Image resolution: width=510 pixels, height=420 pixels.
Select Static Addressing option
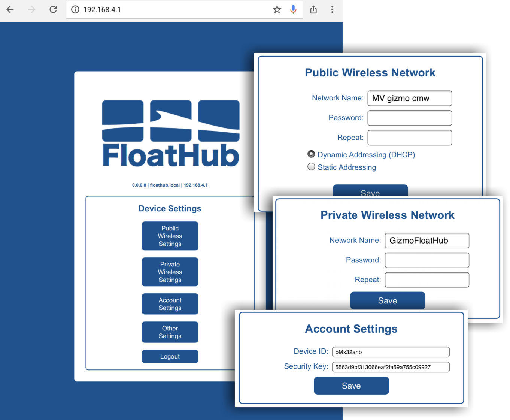[x=311, y=167]
